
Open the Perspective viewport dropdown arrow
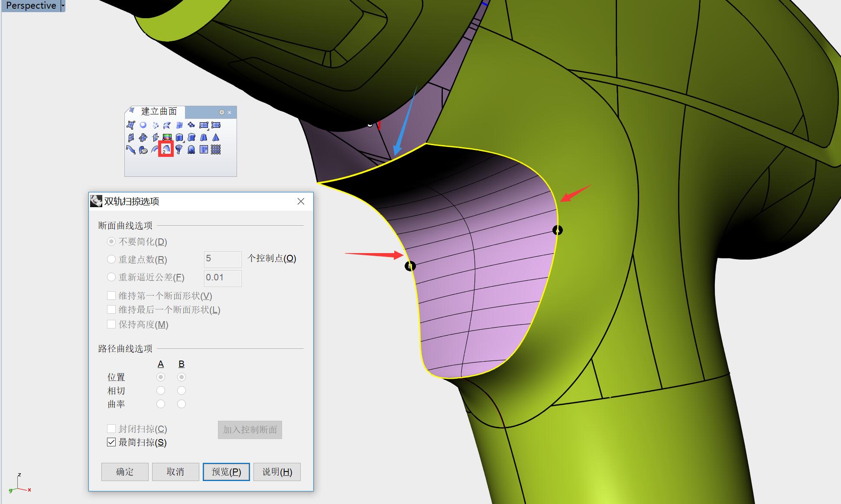tap(63, 6)
